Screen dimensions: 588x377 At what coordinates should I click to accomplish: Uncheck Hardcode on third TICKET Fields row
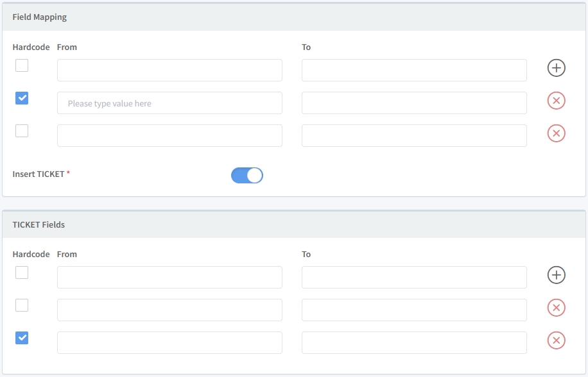[x=22, y=337]
